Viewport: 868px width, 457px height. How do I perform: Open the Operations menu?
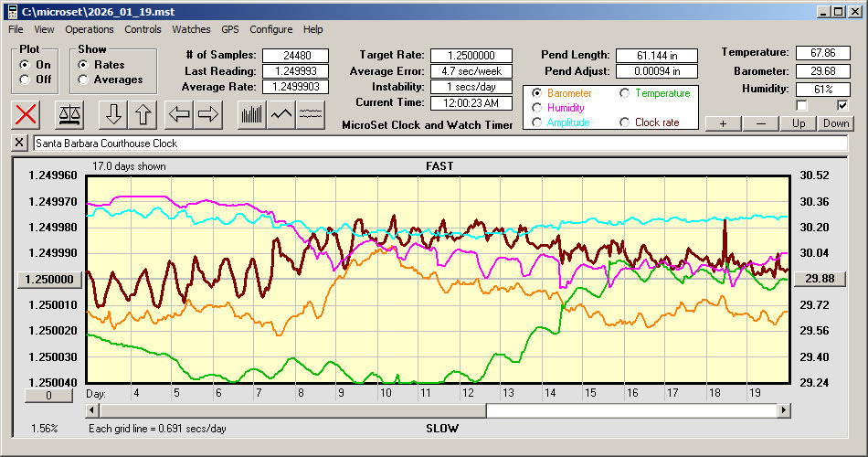pos(90,29)
